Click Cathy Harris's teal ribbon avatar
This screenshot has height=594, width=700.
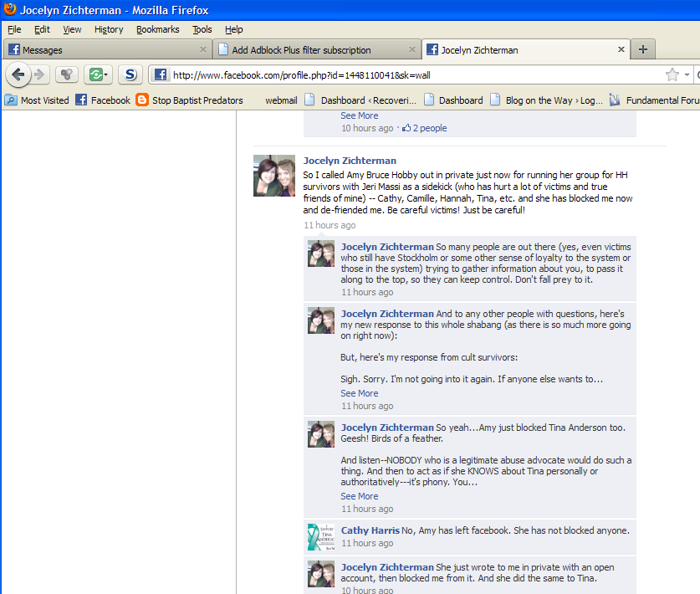point(321,537)
